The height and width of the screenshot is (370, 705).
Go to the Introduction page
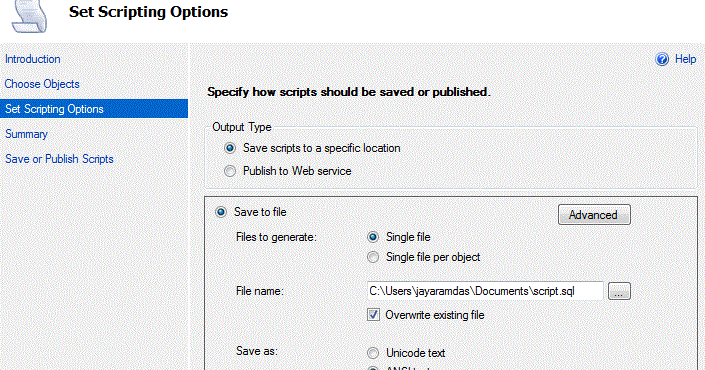32,59
